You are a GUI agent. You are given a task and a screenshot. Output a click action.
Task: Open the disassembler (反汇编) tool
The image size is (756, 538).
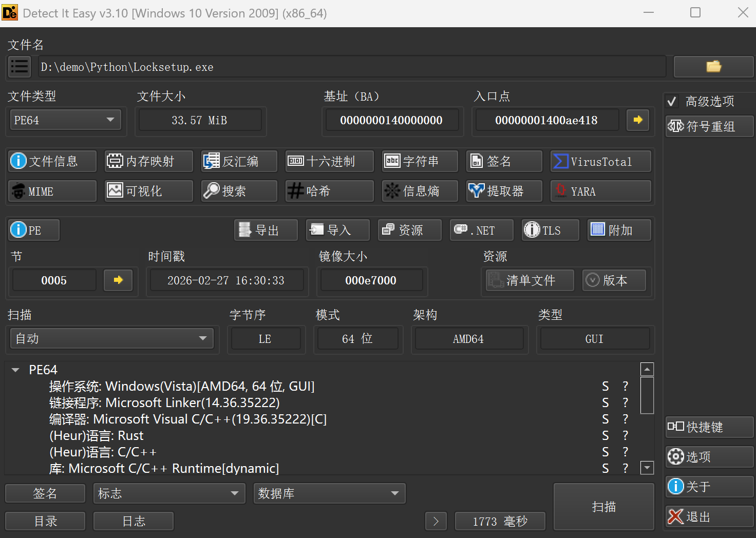[239, 162]
